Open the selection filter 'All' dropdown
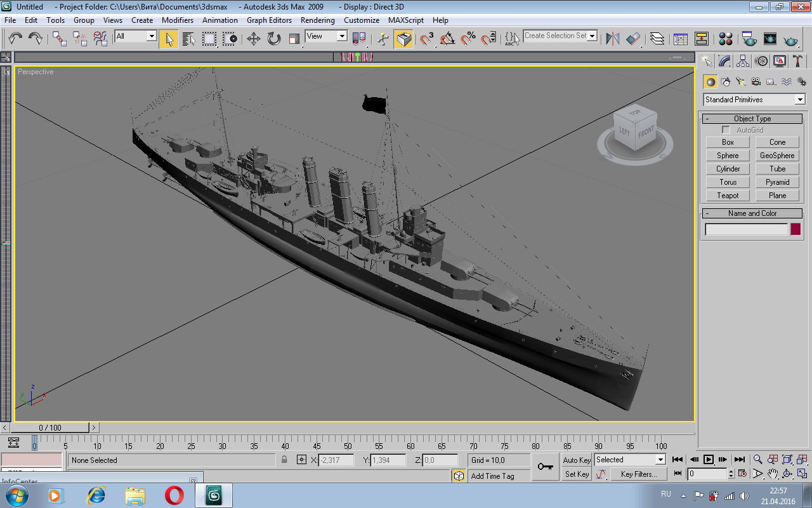The height and width of the screenshot is (508, 812). 136,36
